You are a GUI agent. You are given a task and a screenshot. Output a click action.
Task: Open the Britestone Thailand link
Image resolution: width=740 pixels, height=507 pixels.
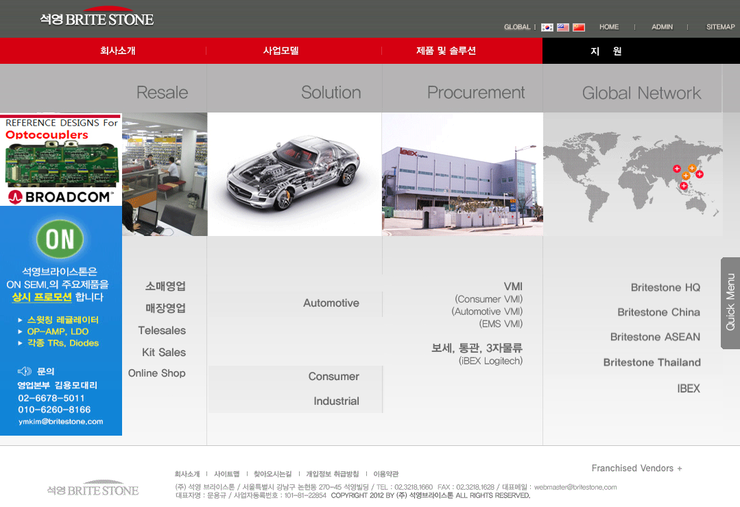(652, 363)
